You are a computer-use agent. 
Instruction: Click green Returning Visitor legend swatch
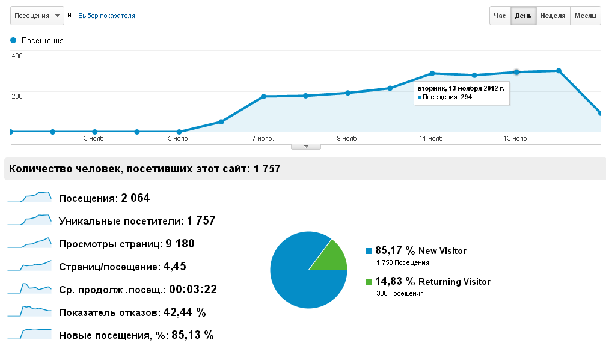(x=369, y=282)
